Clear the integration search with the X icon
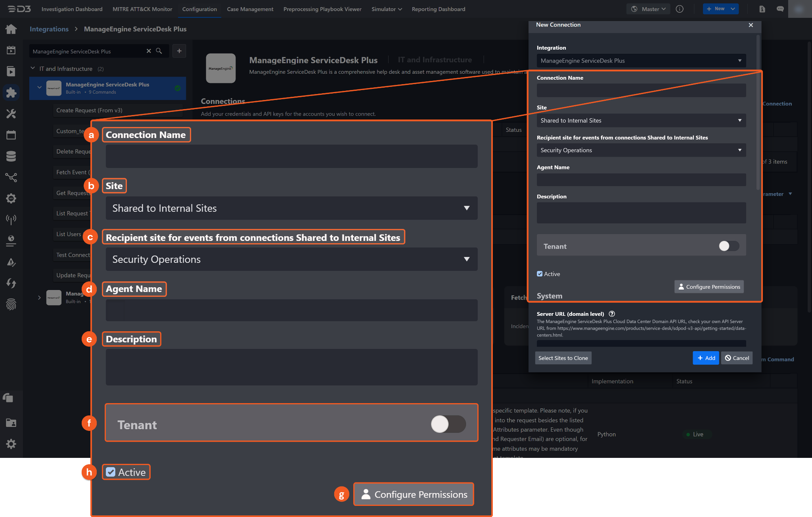 point(149,51)
